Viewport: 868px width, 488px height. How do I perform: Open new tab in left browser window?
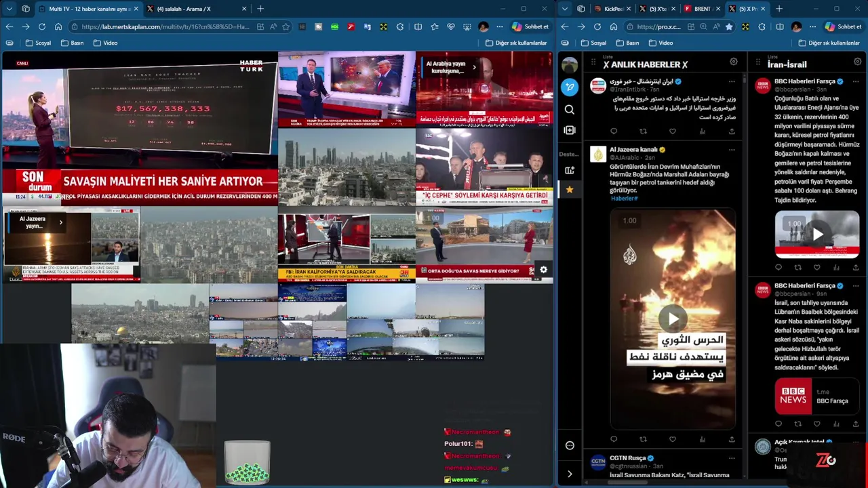260,9
